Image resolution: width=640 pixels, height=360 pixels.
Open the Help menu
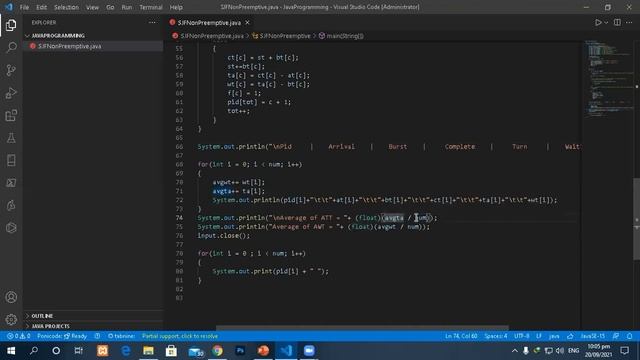[176, 7]
